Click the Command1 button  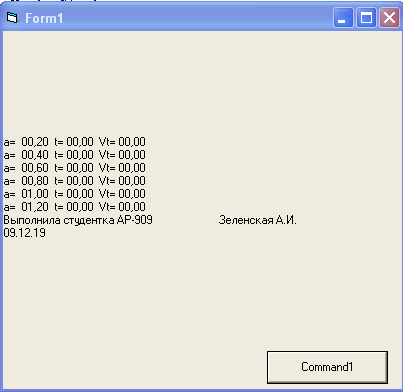pos(327,367)
